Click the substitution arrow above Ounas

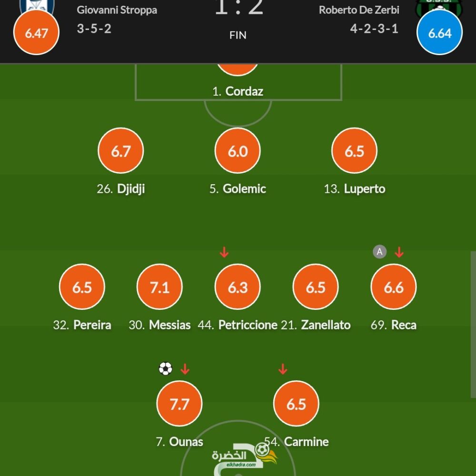(x=185, y=369)
